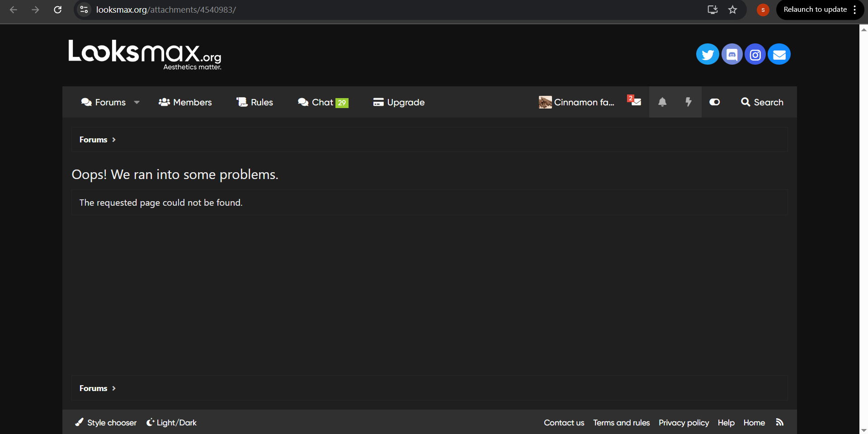Toggle dark/light mode in the navbar
Viewport: 868px width, 434px height.
coord(714,102)
